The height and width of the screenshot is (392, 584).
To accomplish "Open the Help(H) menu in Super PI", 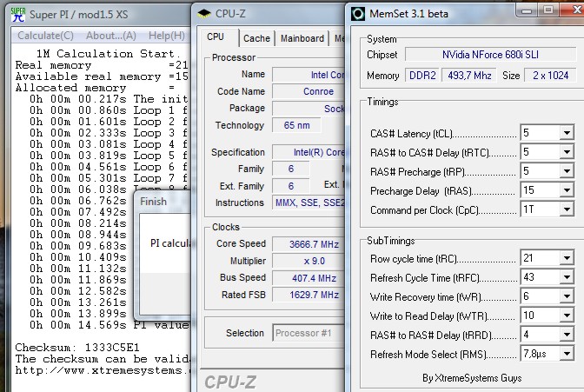I will 167,36.
